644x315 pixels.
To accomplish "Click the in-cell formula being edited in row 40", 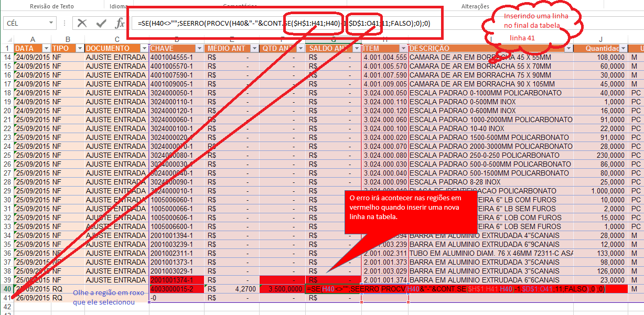I will [x=455, y=289].
